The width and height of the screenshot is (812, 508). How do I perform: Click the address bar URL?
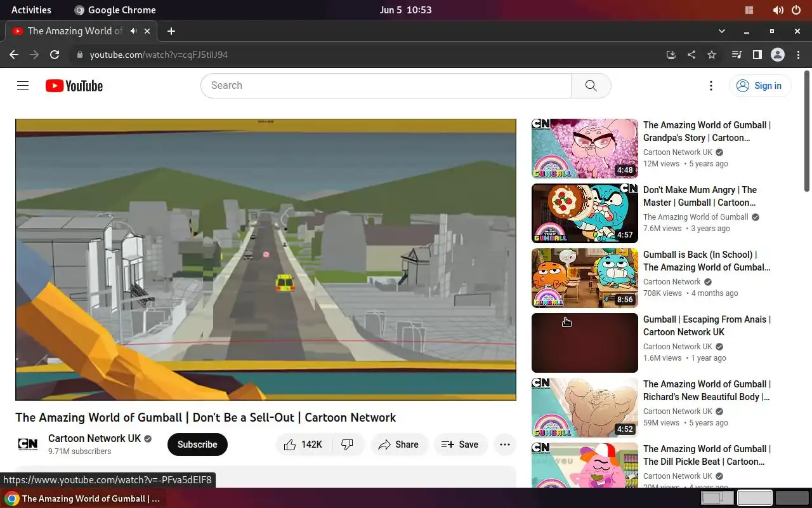[x=159, y=55]
